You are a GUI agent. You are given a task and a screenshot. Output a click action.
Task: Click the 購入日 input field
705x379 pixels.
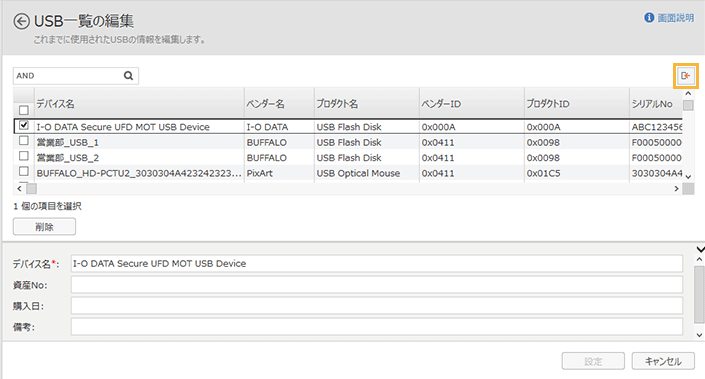[x=377, y=306]
